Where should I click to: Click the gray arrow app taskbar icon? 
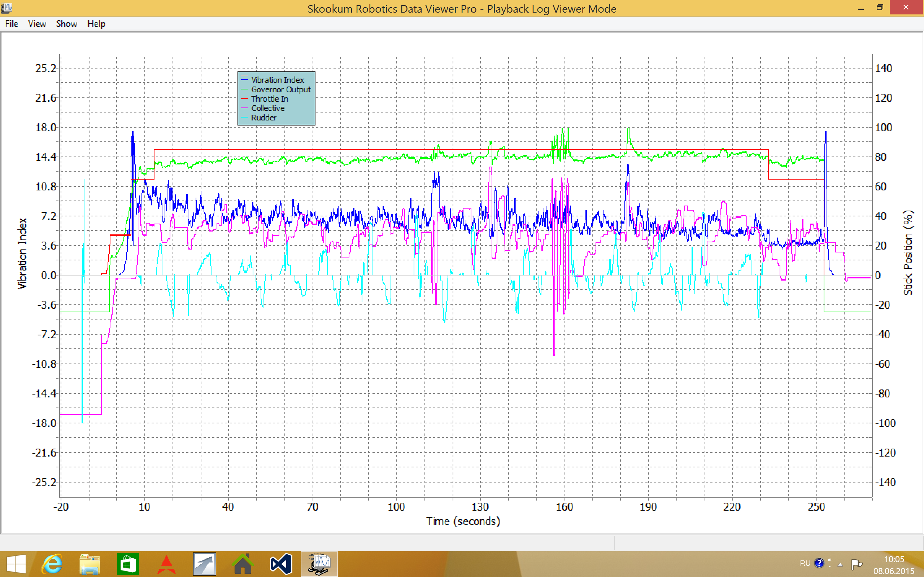pyautogui.click(x=204, y=564)
